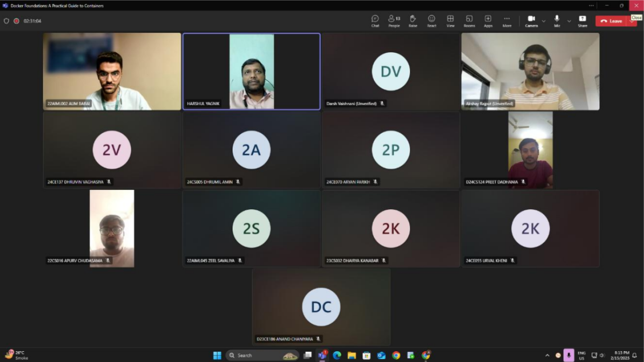The width and height of the screenshot is (644, 362).
Task: Click the DV avatar of Darsh Vaishnani
Action: coord(391,71)
